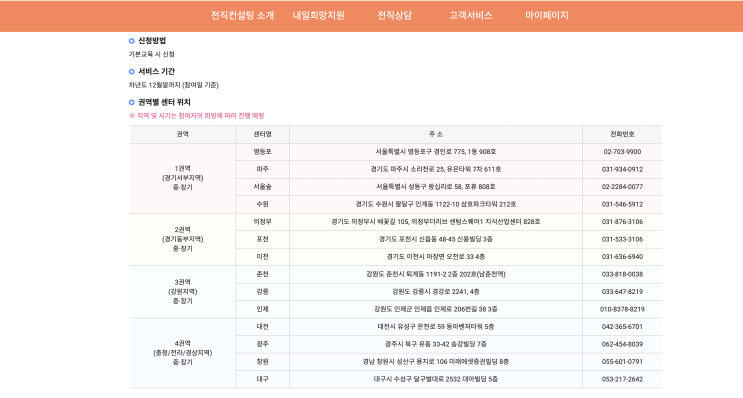Click the 창원 center name

(263, 362)
